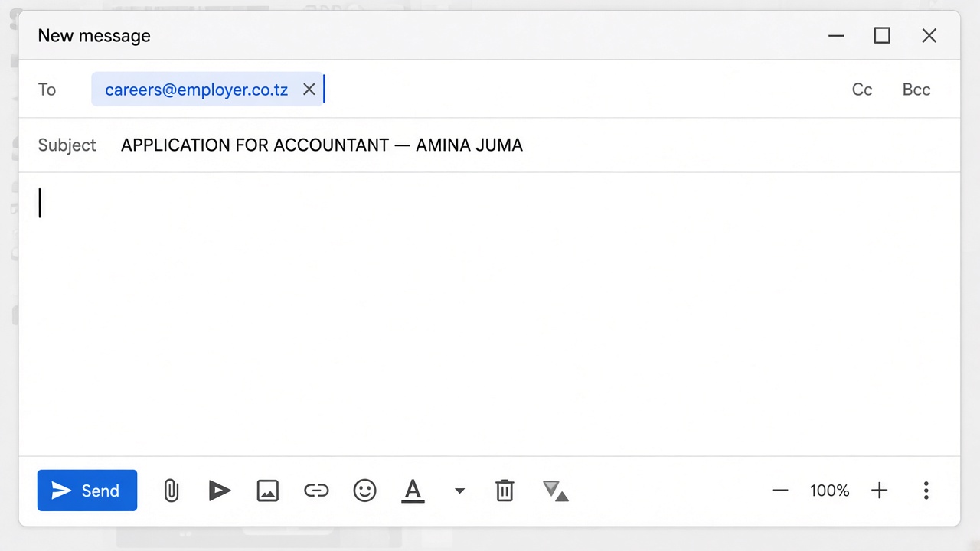Remove careers@employer.co.tz recipient chip

(309, 90)
